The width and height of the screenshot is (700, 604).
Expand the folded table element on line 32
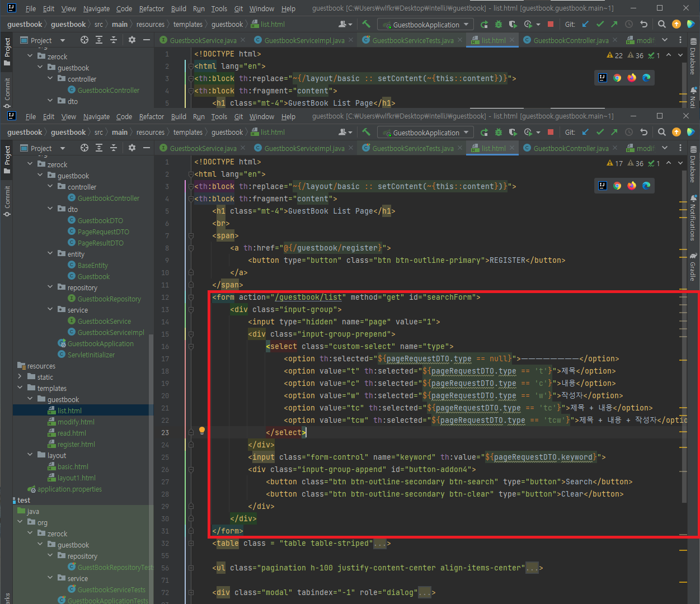coord(191,543)
